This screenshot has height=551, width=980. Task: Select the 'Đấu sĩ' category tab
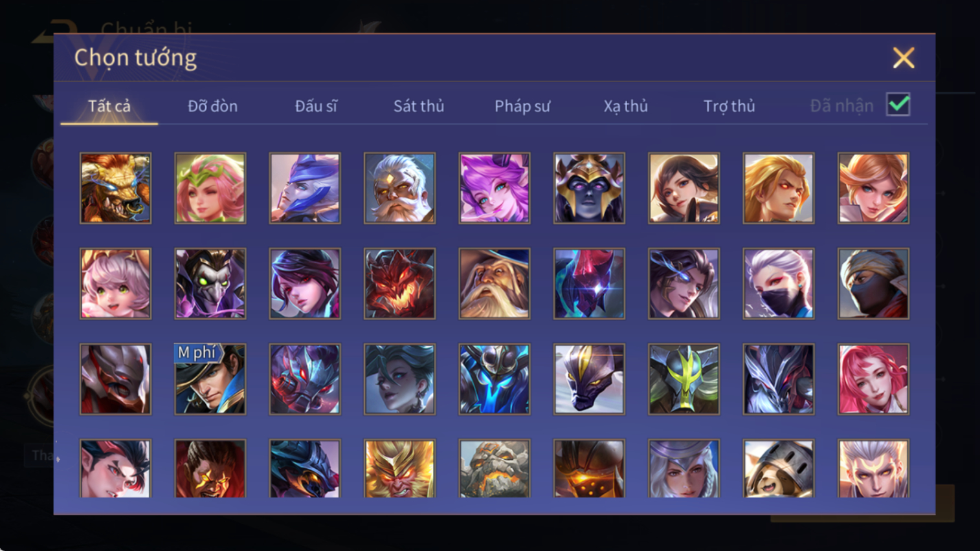[x=316, y=106]
